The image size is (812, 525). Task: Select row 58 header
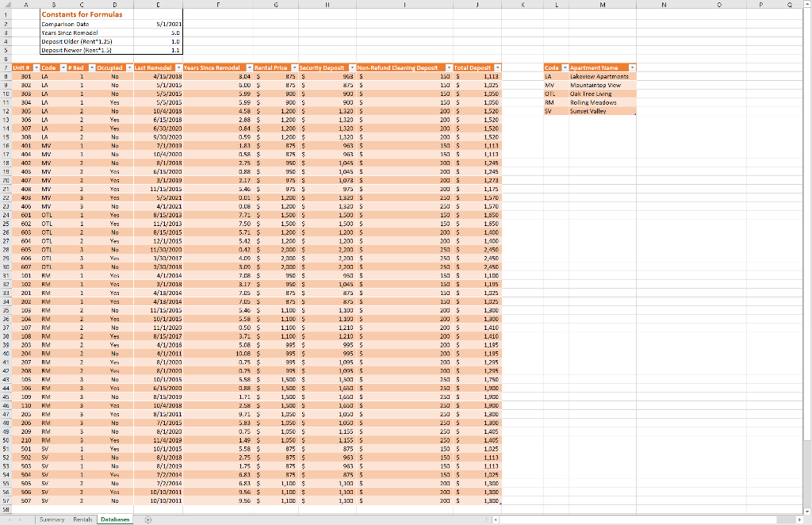[x=6, y=509]
